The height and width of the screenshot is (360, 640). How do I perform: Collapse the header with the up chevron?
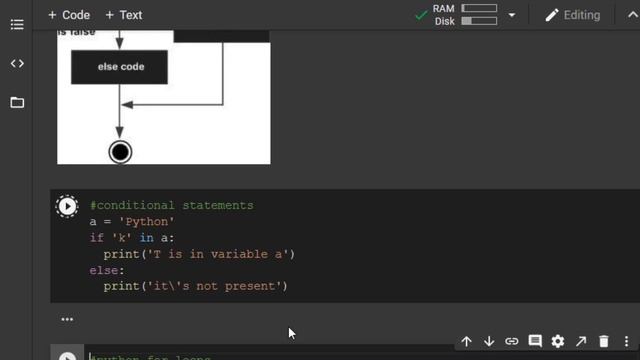pyautogui.click(x=632, y=15)
